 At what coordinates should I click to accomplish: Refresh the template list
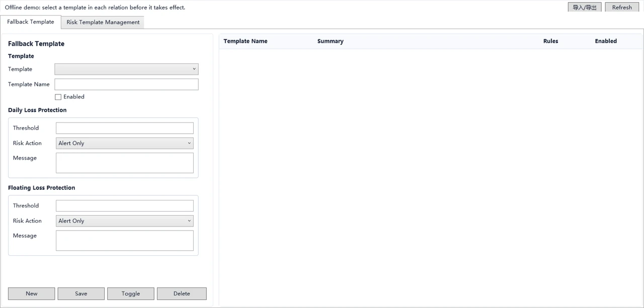[622, 8]
